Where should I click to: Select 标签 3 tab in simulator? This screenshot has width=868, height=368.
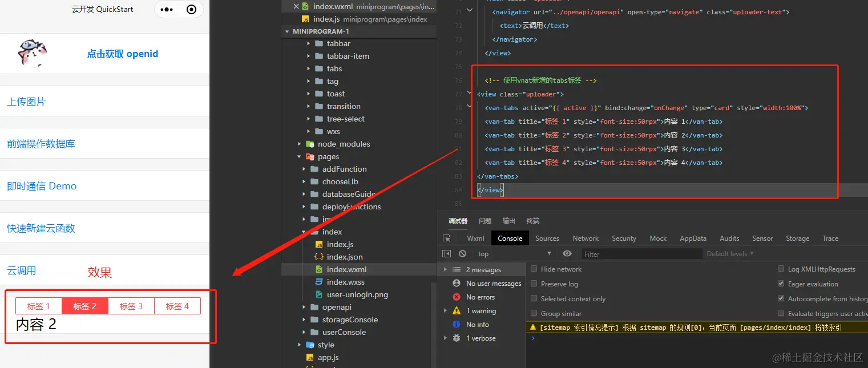(131, 306)
